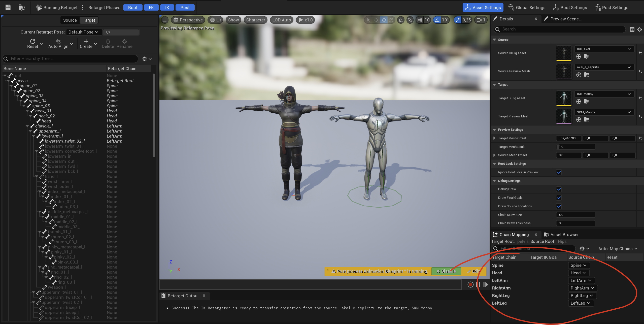Screen dimensions: 644x325
Task: Toggle Debug Draw checkbox
Action: [x=559, y=189]
